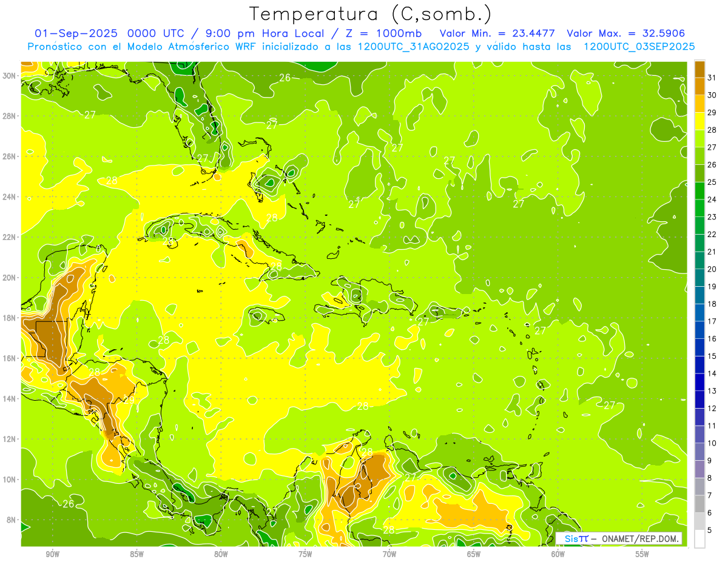Click the 30N latitude axis label
Viewport: 728px width, 562px height.
click(10, 76)
